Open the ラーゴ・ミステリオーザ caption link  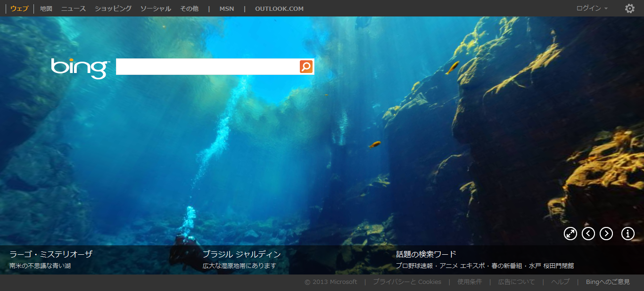coord(51,254)
